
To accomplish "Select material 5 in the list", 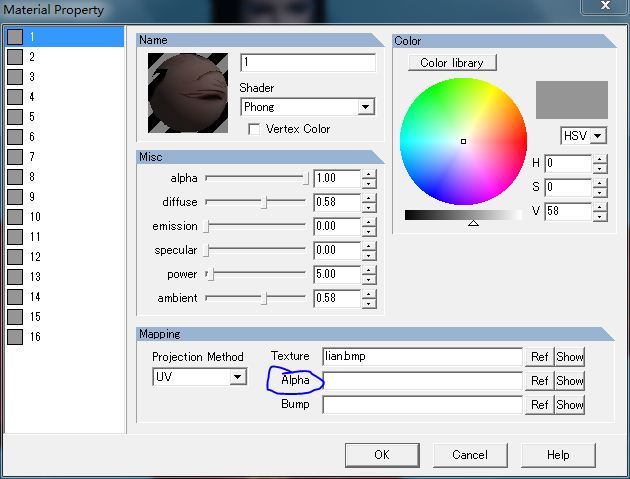I will click(x=65, y=117).
